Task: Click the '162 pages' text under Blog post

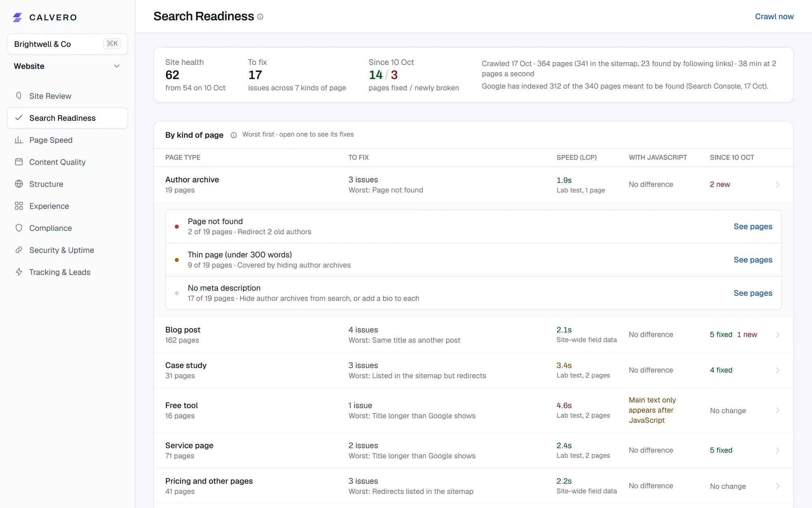Action: (x=182, y=340)
